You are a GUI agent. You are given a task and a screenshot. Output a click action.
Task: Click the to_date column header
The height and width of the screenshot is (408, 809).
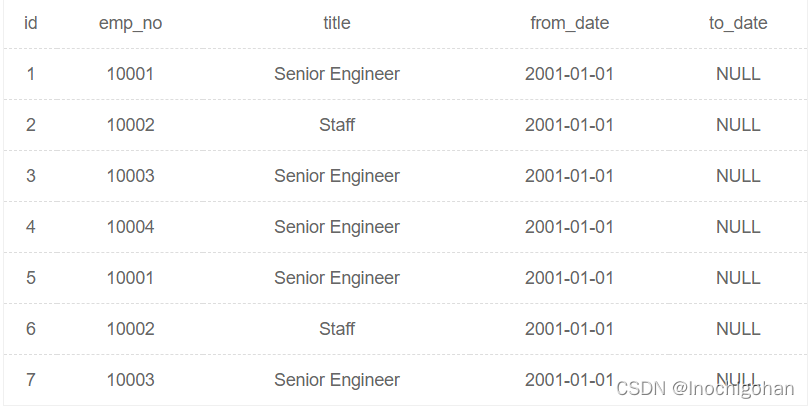coord(738,23)
